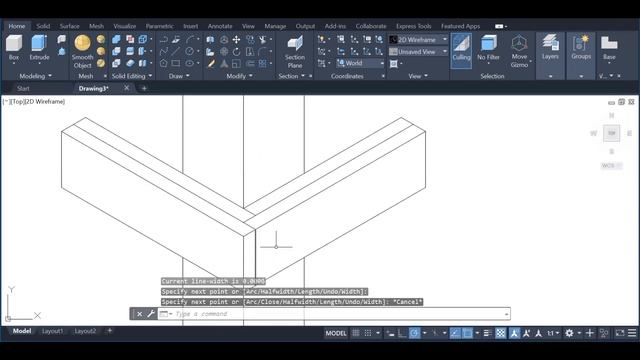The width and height of the screenshot is (640, 360).
Task: Expand the Solid Editing panel
Action: coord(132,76)
